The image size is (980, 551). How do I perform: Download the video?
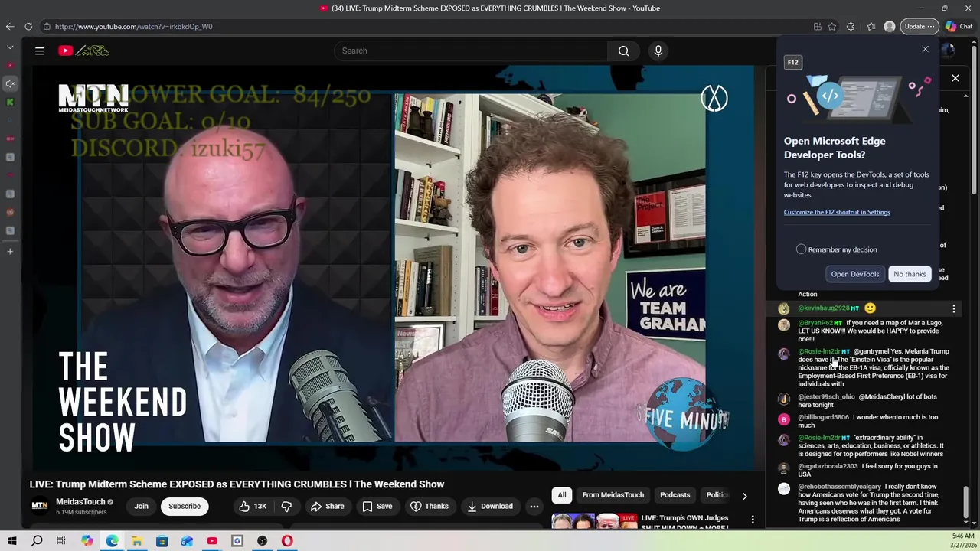pos(490,506)
